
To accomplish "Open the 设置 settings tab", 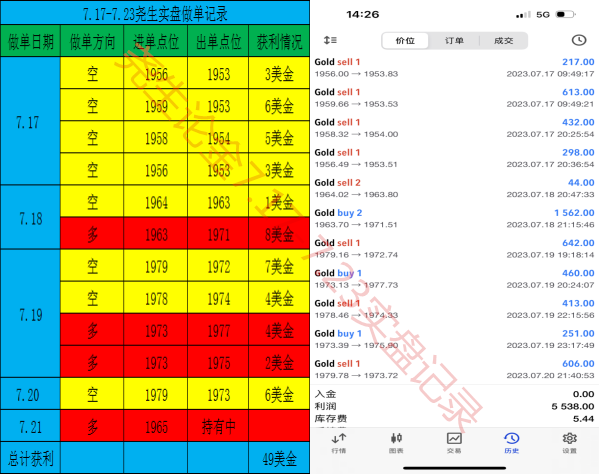I will [x=569, y=443].
